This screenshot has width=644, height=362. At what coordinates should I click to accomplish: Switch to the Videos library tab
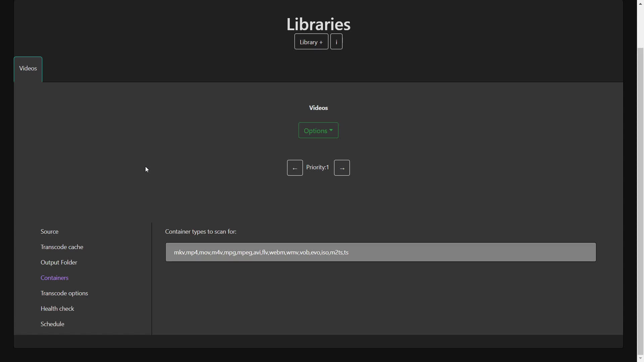[x=28, y=68]
